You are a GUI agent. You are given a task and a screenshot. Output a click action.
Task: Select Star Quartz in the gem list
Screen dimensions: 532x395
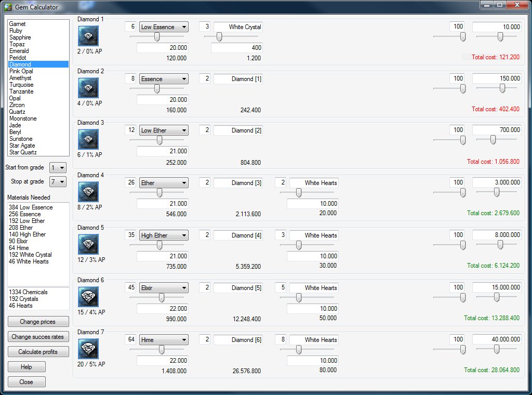(38, 152)
